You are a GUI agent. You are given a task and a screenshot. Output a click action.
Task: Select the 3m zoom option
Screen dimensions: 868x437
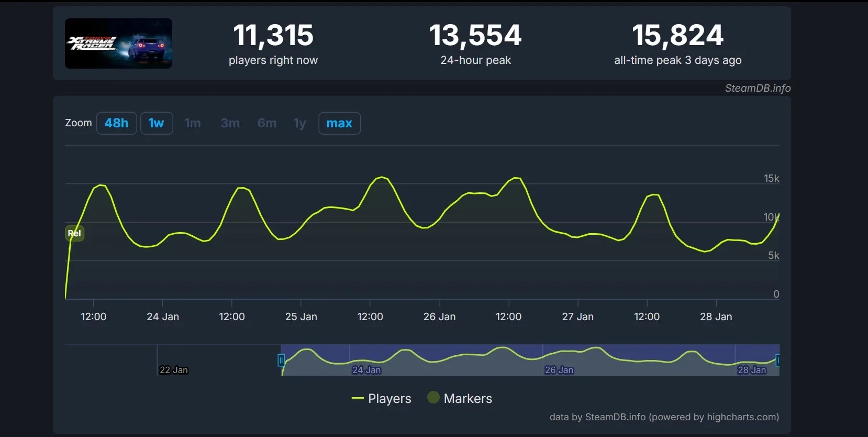(230, 123)
